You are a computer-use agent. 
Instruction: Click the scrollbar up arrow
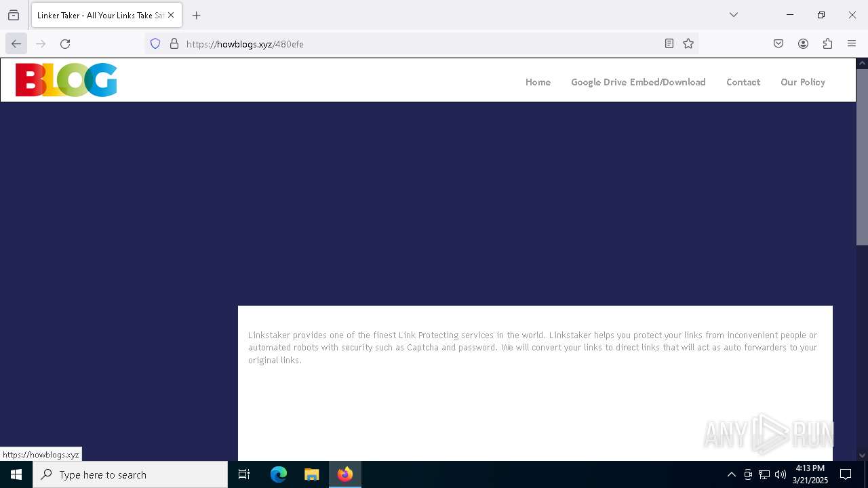(862, 64)
